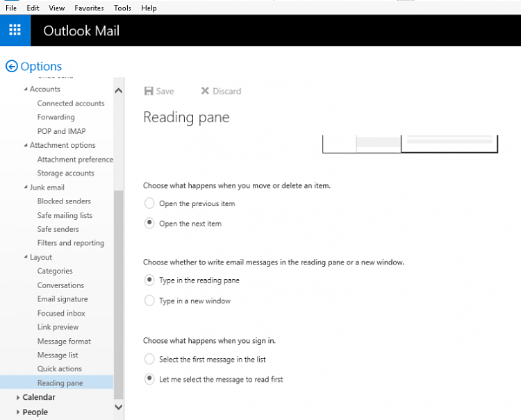Viewport: 521px width, 420px height.
Task: Expand the People section
Action: point(18,412)
